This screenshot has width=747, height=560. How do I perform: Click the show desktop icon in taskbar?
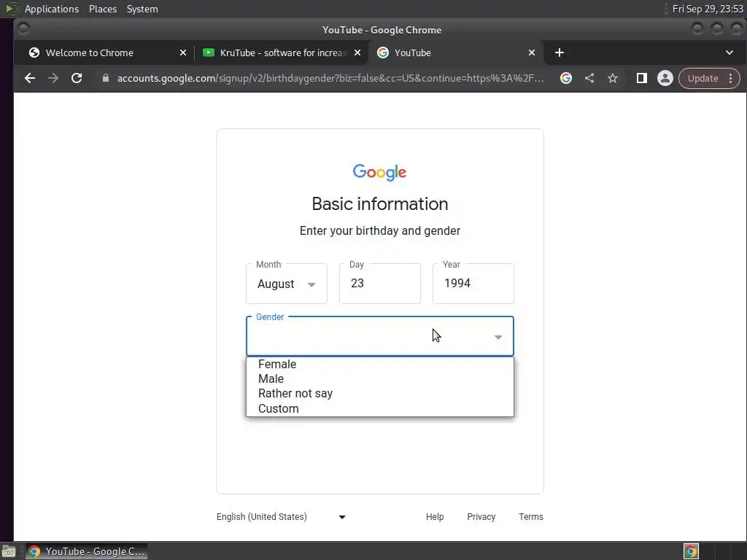pyautogui.click(x=9, y=552)
